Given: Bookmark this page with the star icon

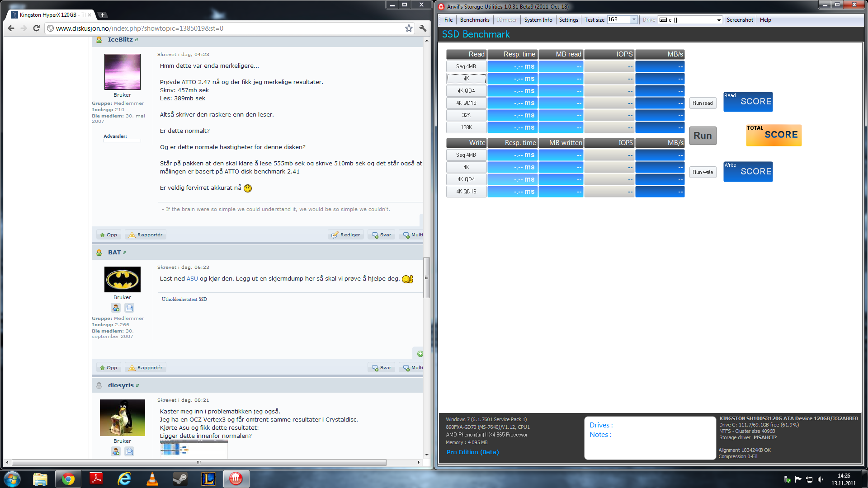Looking at the screenshot, I should click(x=409, y=28).
